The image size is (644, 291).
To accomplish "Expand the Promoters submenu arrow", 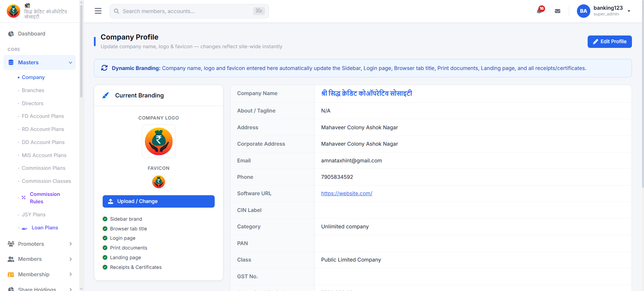I will tap(70, 244).
